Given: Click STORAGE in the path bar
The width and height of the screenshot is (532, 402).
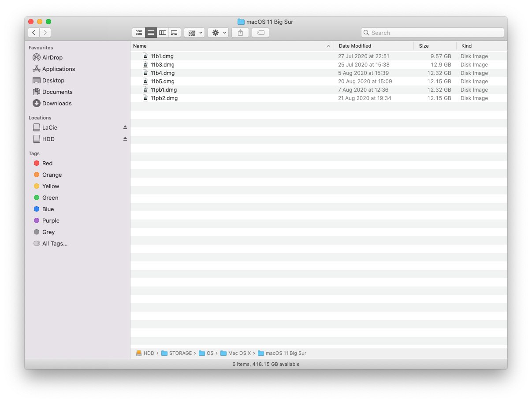Looking at the screenshot, I should click(176, 353).
